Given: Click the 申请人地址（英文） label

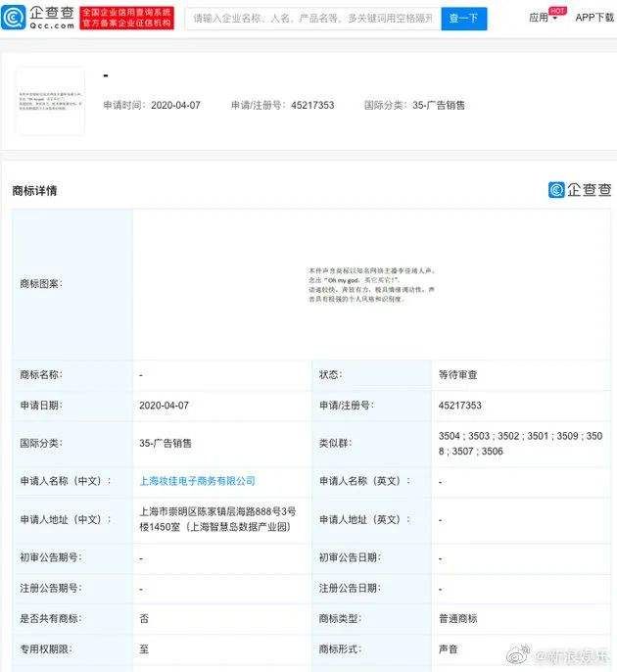Looking at the screenshot, I should click(x=364, y=519).
